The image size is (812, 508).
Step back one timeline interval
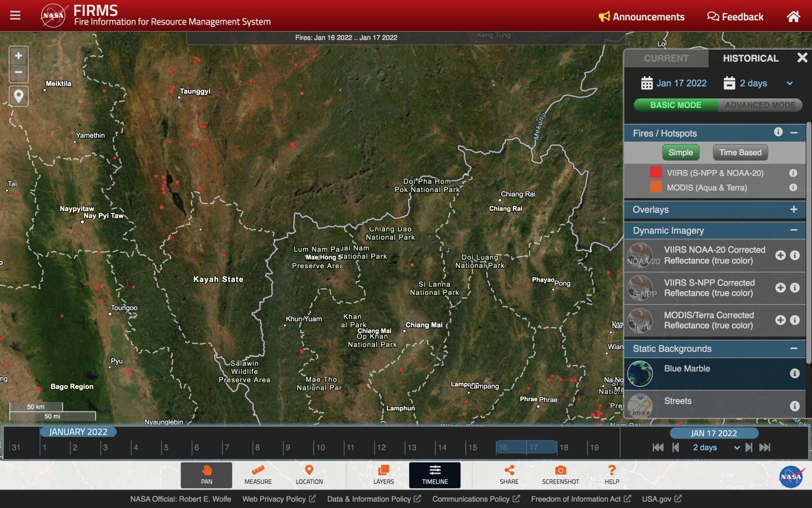(676, 447)
